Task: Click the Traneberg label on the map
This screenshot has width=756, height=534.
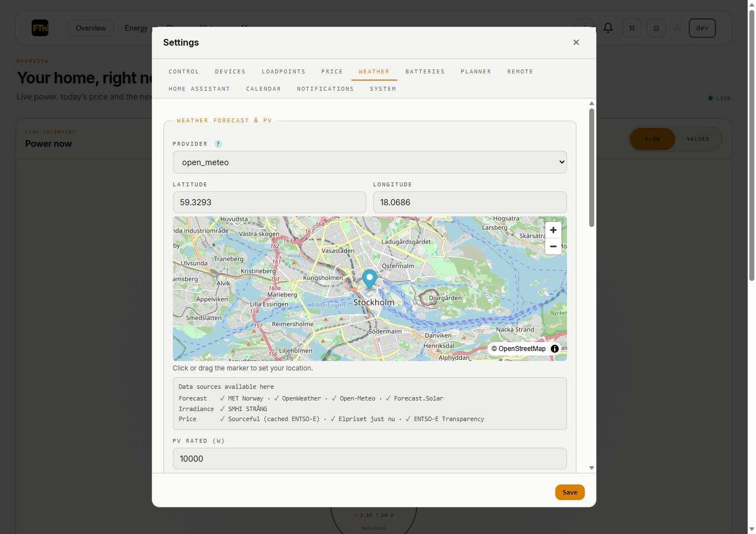Action: point(229,259)
